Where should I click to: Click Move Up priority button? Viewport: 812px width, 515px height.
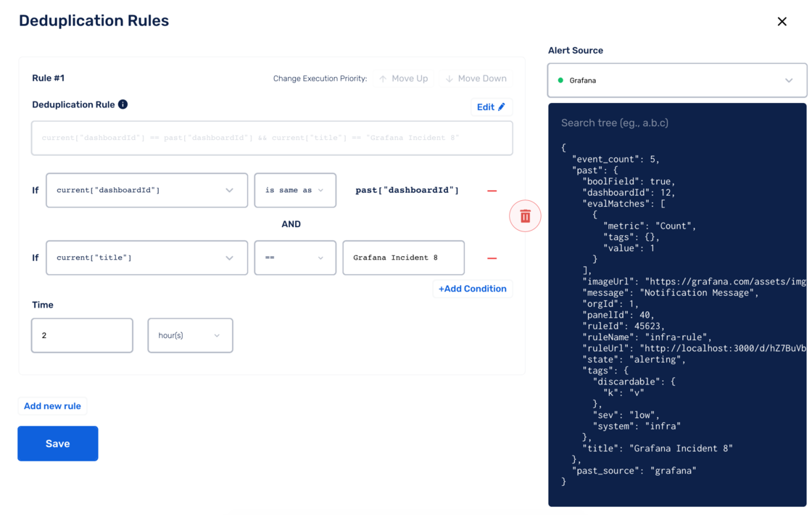point(403,79)
